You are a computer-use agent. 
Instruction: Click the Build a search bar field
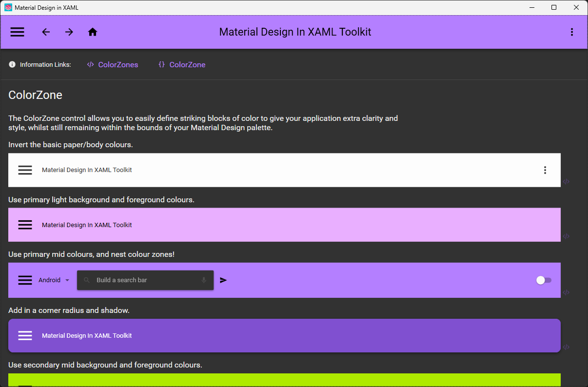click(145, 280)
